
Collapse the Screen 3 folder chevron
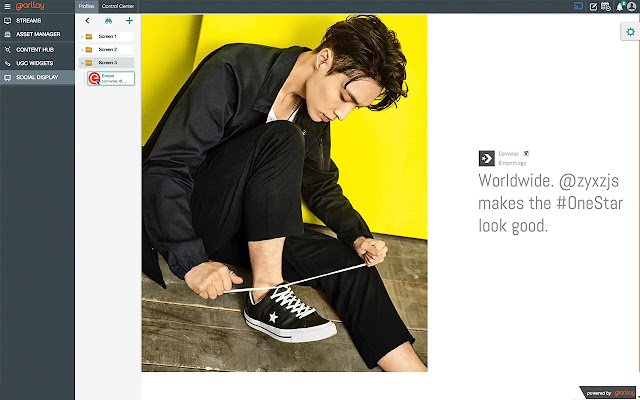coord(82,63)
